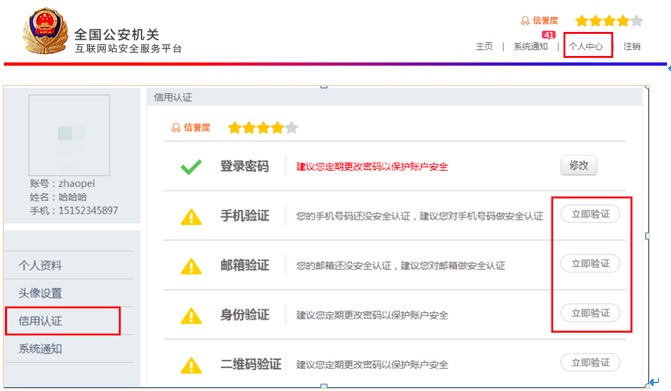This screenshot has height=391, width=671.
Task: Click warning icon beside 身份验证
Action: tap(191, 316)
